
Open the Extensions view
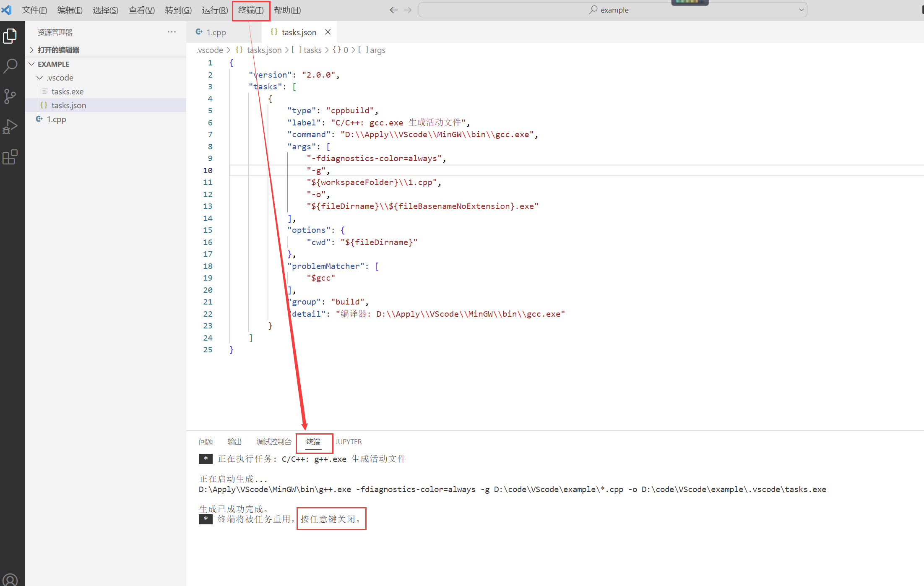10,157
